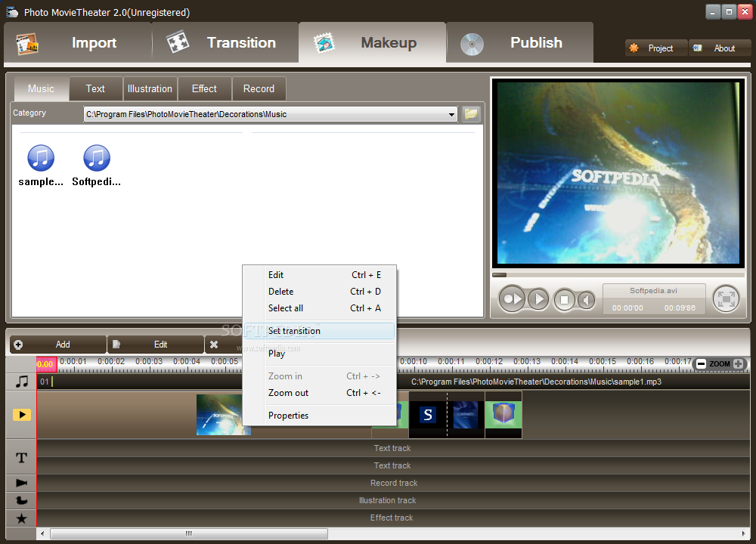Viewport: 756px width, 544px height.
Task: Toggle the preview volume speaker button
Action: coord(586,300)
